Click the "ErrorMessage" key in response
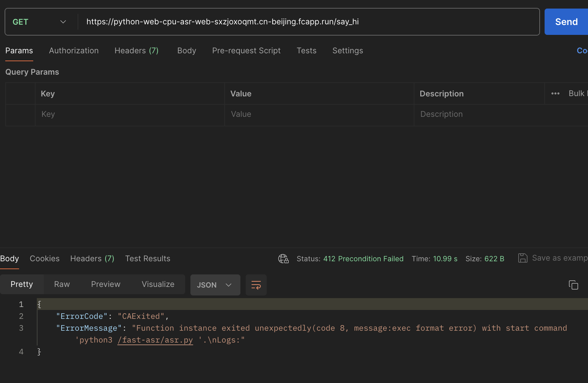Screen dimensions: 588x383 pyautogui.click(x=89, y=328)
